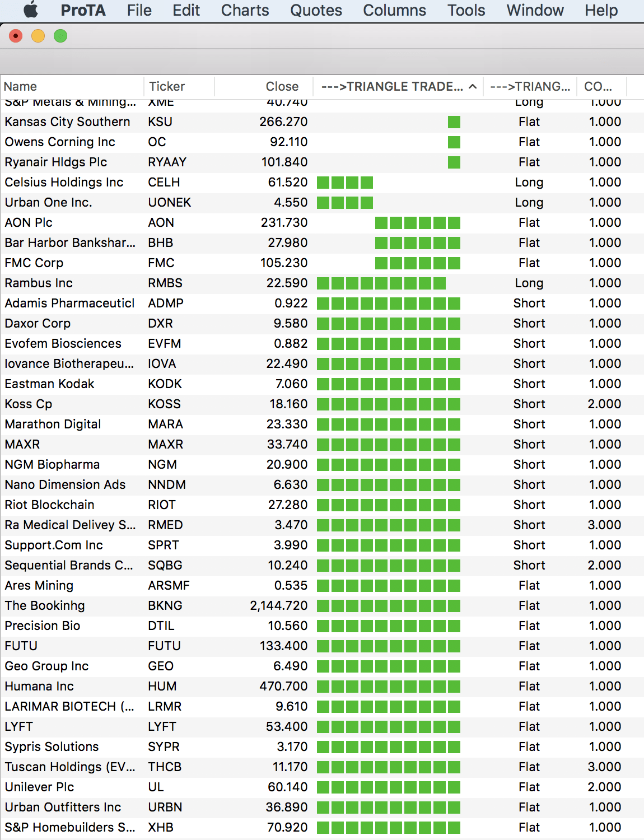
Task: Maximize window using green button
Action: tap(60, 36)
